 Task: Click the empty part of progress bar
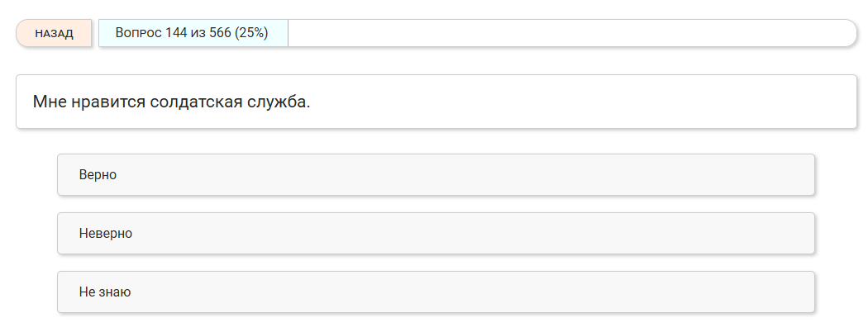coord(570,33)
